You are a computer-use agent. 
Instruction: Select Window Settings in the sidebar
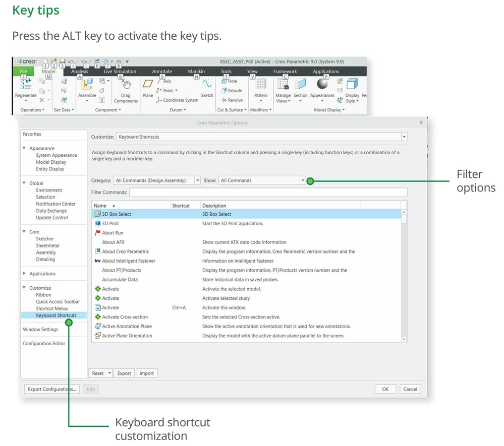(40, 329)
